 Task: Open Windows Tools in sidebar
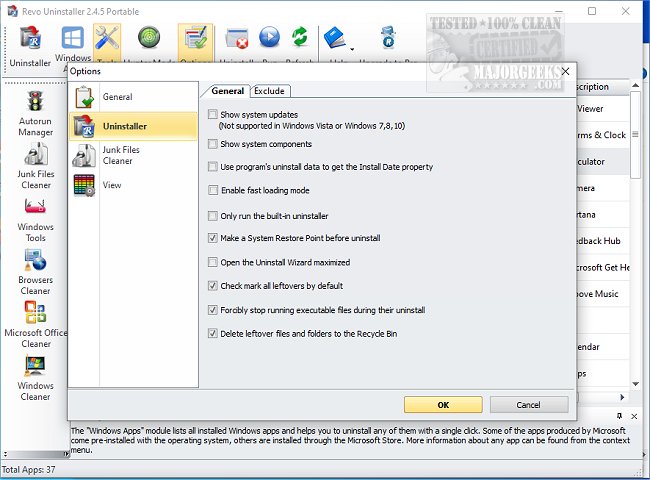click(x=35, y=220)
